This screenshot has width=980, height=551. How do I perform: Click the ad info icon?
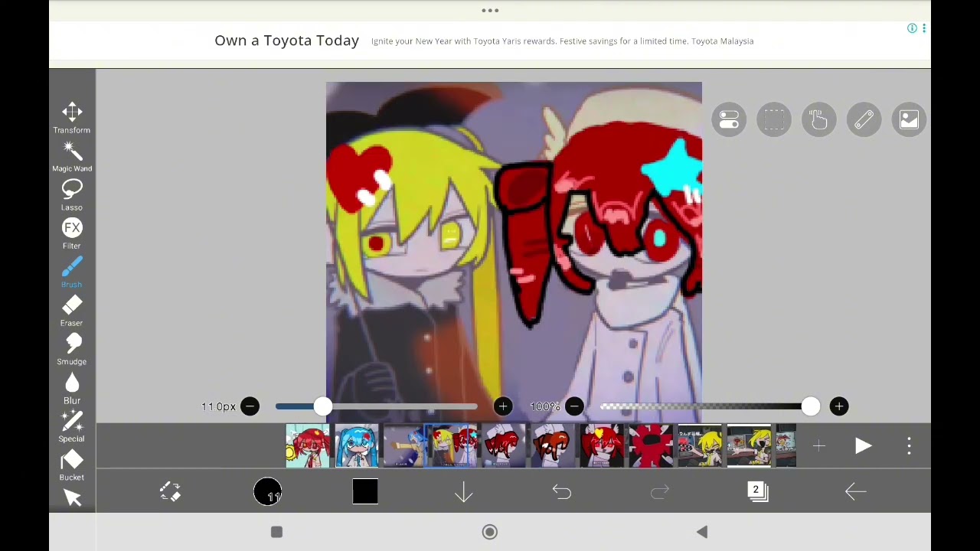[912, 28]
